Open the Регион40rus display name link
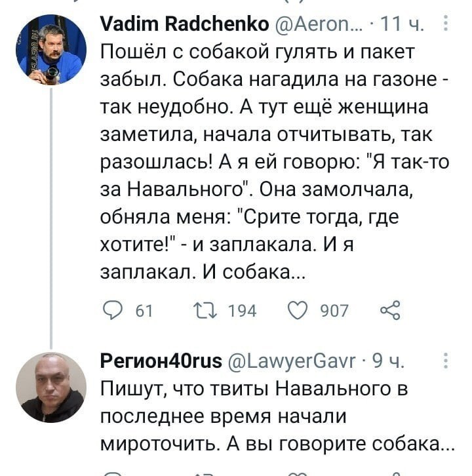472x476 pixels. (x=161, y=361)
